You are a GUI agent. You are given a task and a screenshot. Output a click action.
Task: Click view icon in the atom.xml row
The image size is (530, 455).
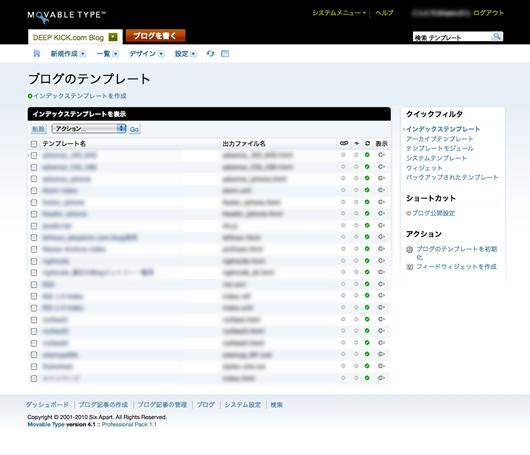click(x=381, y=190)
